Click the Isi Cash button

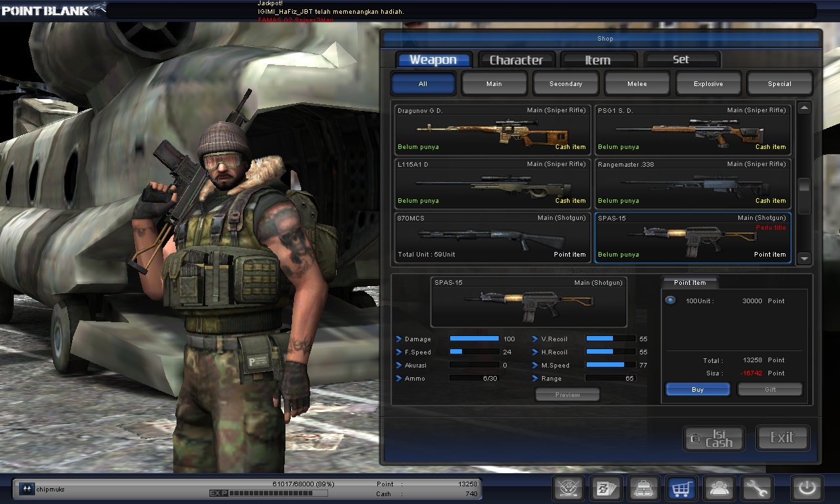[x=713, y=438]
